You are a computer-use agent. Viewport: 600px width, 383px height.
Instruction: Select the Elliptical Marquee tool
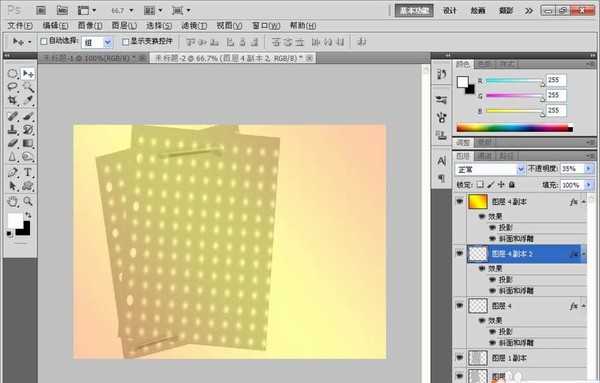pyautogui.click(x=13, y=74)
